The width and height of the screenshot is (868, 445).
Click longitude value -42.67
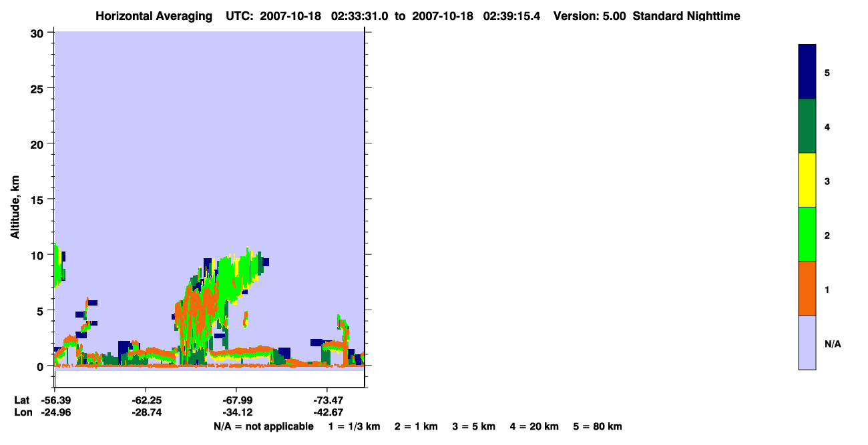[x=329, y=412]
